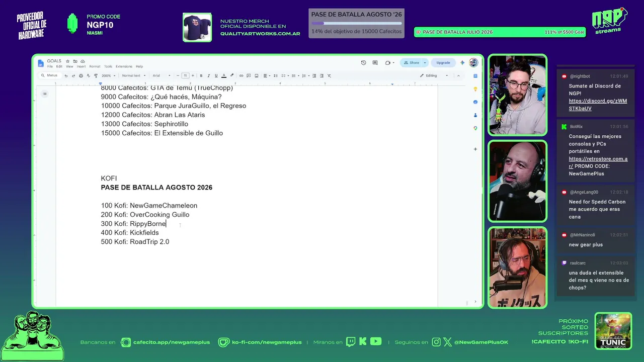Open Gemini sparkle assistant
644x362 pixels.
pyautogui.click(x=462, y=63)
